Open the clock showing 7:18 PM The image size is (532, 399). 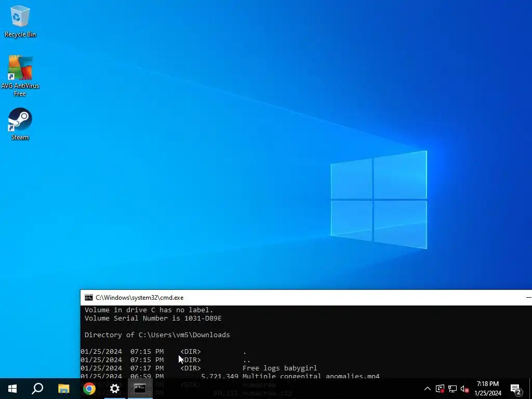point(487,389)
